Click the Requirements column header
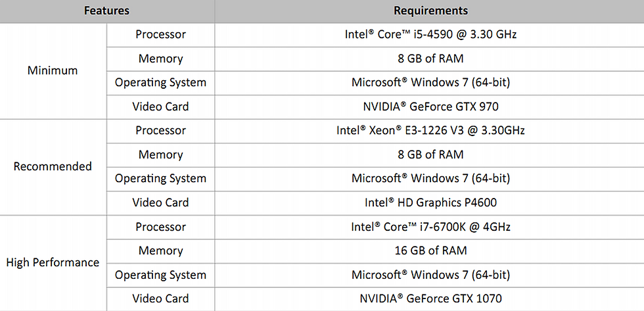This screenshot has height=311, width=644. point(429,11)
